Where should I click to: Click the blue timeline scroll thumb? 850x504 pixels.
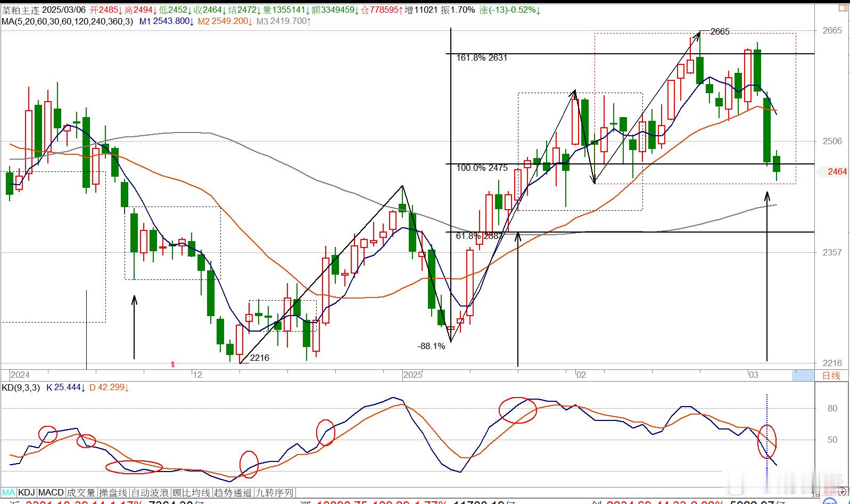pyautogui.click(x=803, y=375)
